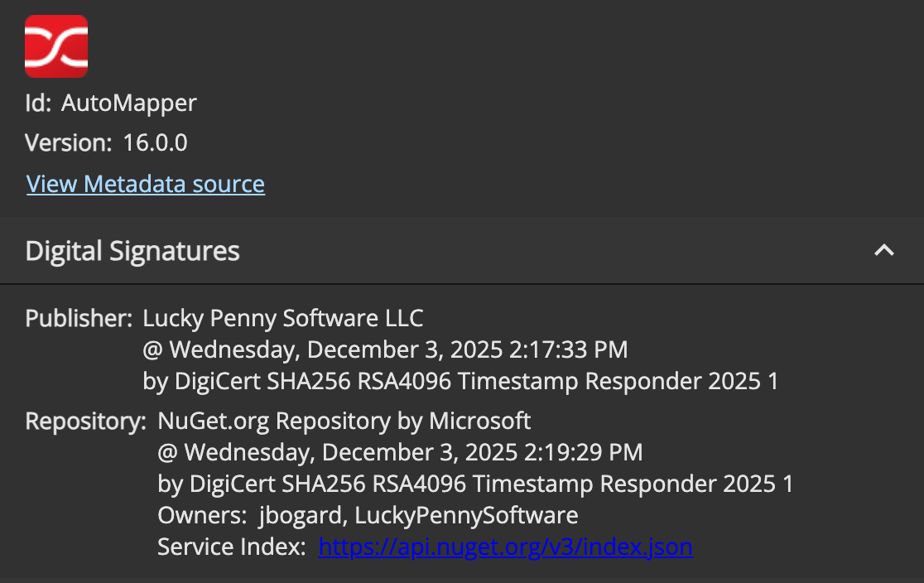Select Lucky Penny Software LLC publisher name
This screenshot has height=583, width=924.
click(283, 318)
